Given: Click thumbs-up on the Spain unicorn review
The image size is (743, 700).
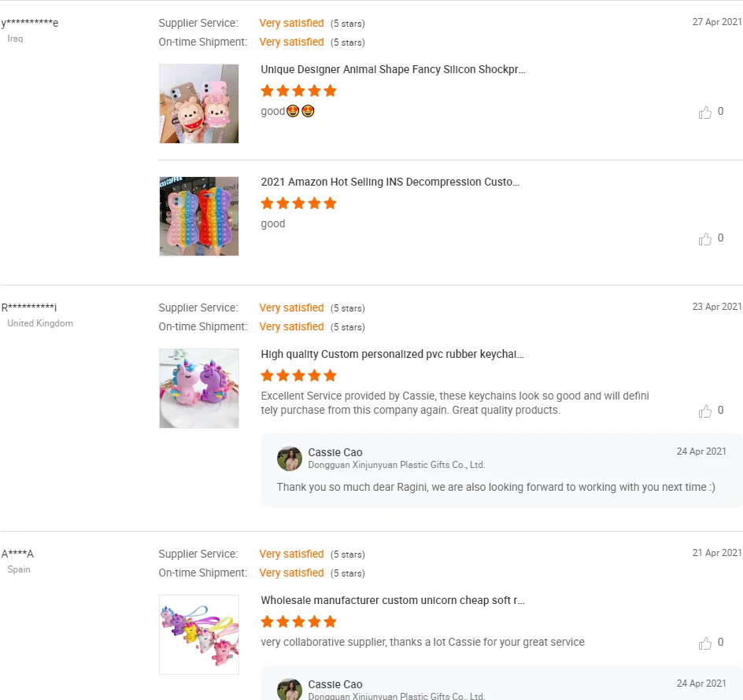Looking at the screenshot, I should pos(704,643).
